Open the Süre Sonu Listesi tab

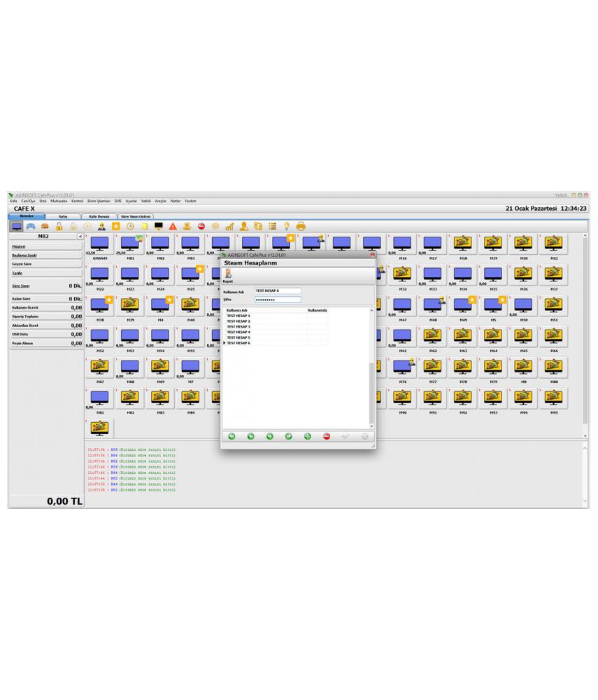pos(136,216)
